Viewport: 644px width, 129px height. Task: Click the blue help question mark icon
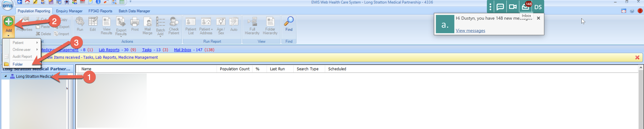(632, 11)
